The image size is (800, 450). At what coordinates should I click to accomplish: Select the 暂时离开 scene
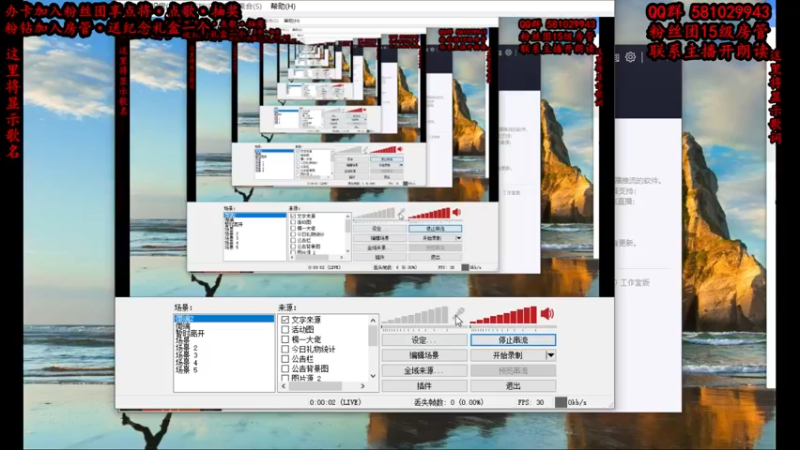coord(190,333)
